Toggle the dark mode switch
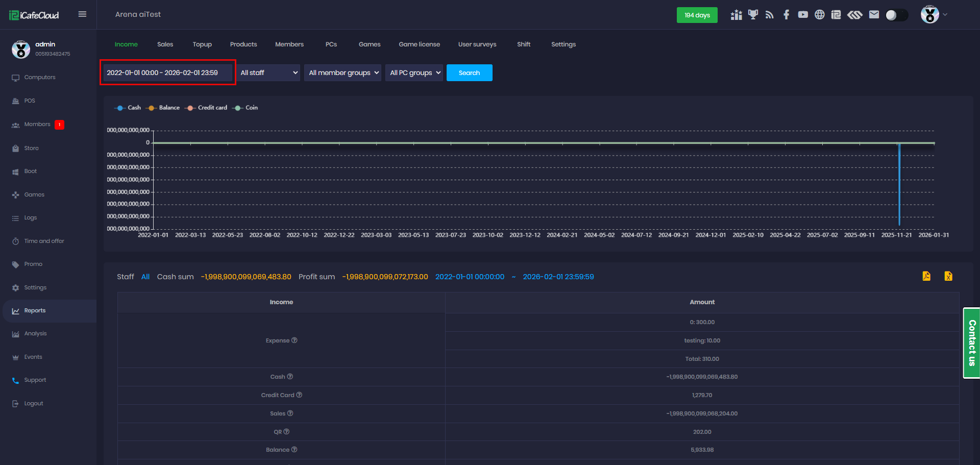This screenshot has height=465, width=980. tap(896, 15)
